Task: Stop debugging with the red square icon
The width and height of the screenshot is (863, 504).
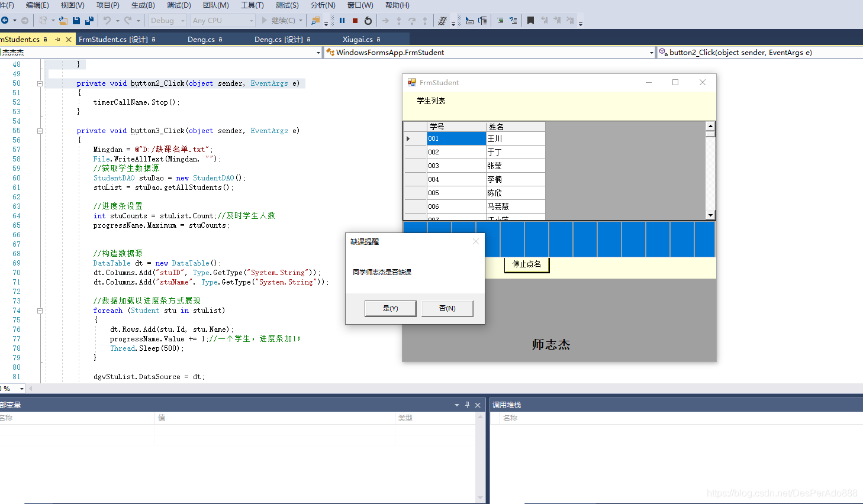Action: coord(355,21)
